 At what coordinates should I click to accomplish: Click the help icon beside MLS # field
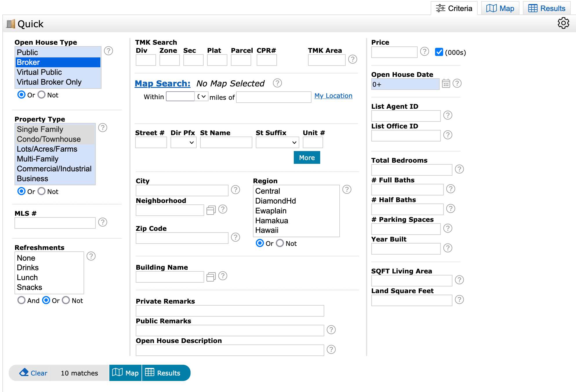point(103,222)
